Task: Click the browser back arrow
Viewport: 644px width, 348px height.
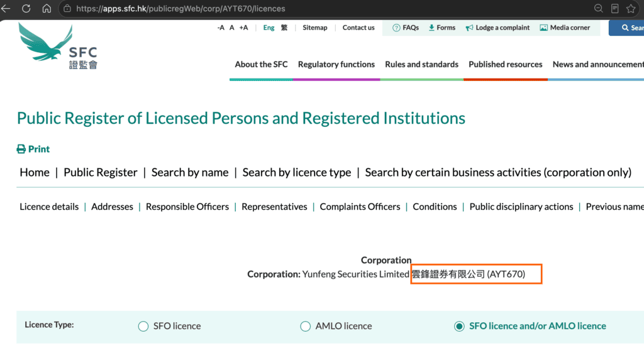Action: pos(6,8)
